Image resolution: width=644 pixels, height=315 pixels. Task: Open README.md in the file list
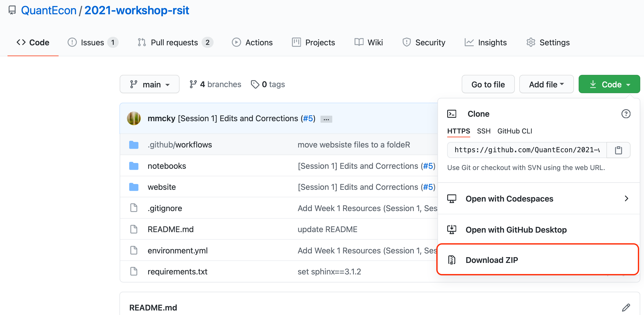click(171, 229)
